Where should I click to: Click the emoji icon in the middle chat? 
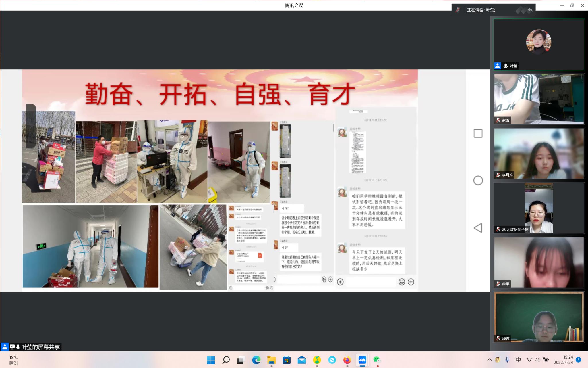pos(324,279)
